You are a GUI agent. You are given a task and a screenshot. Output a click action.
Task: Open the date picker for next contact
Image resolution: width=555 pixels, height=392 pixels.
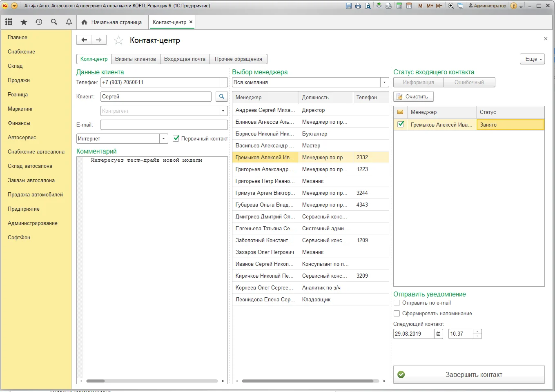coord(438,334)
